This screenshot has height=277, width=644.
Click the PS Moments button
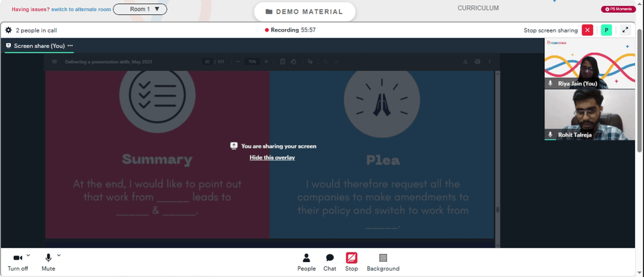618,9
